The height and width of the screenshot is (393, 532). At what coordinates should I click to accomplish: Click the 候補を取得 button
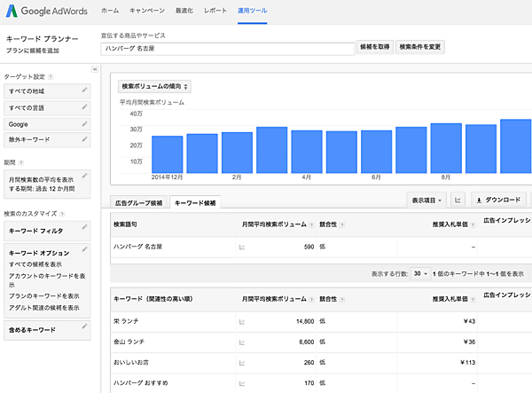(374, 47)
